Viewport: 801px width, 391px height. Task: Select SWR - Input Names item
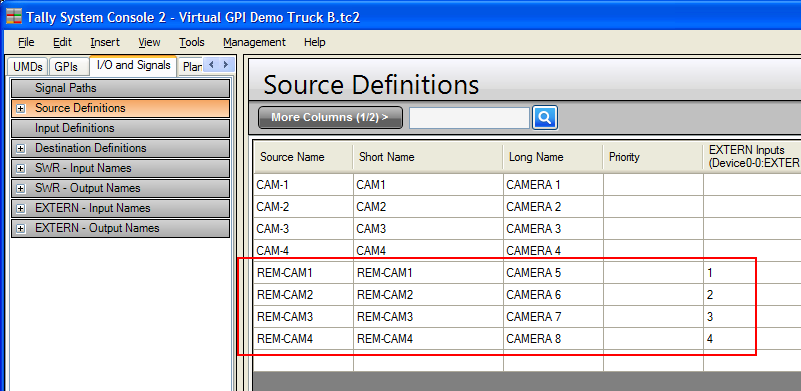[x=121, y=168]
